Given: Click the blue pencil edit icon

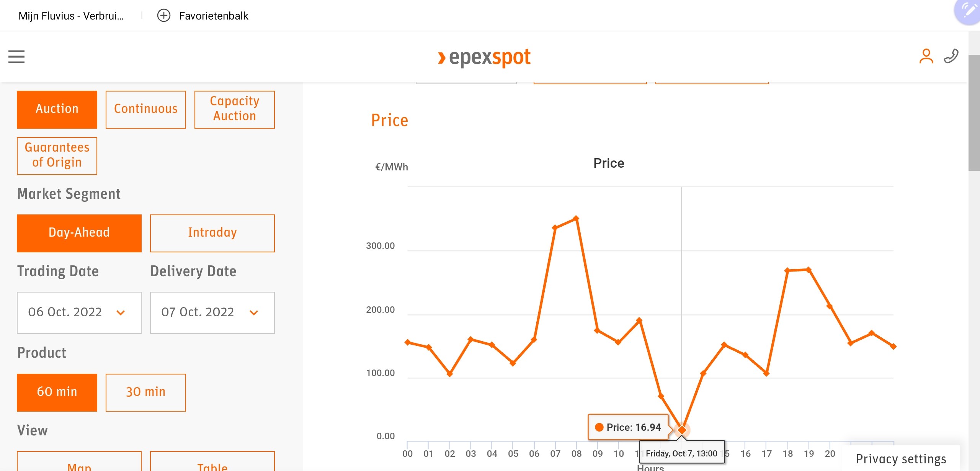Looking at the screenshot, I should click(x=969, y=11).
